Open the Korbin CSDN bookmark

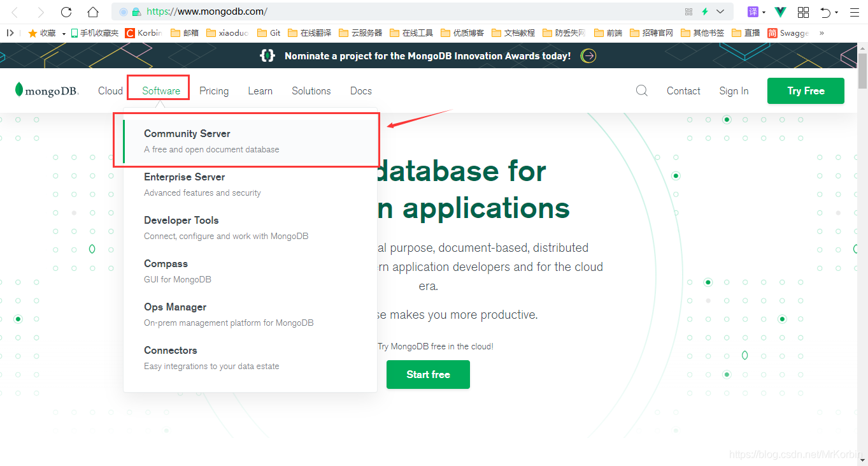tap(144, 33)
